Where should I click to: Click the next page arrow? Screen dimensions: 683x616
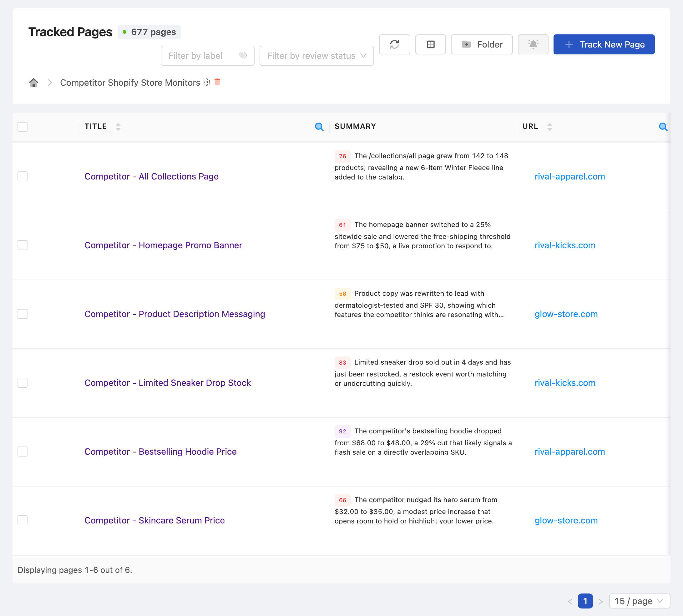tap(600, 601)
